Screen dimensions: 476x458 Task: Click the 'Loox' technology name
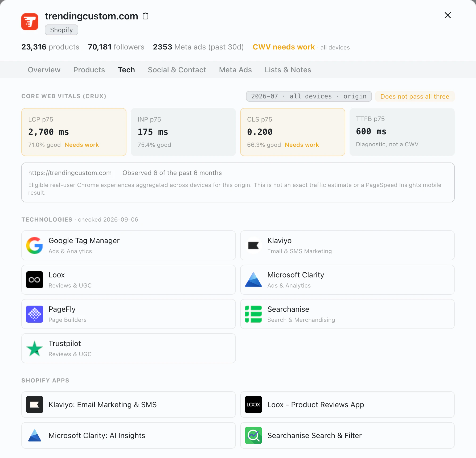click(x=57, y=275)
